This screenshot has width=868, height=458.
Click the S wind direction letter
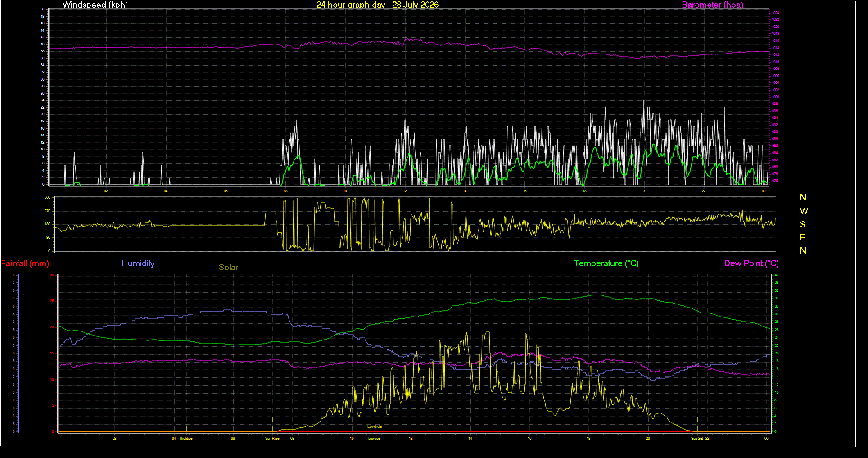click(x=803, y=224)
